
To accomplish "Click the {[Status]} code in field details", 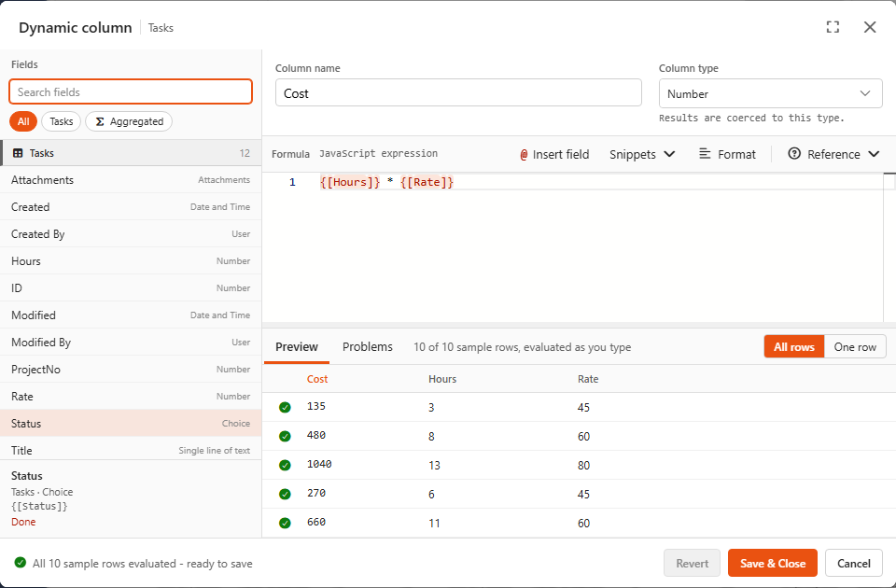I will coord(39,506).
